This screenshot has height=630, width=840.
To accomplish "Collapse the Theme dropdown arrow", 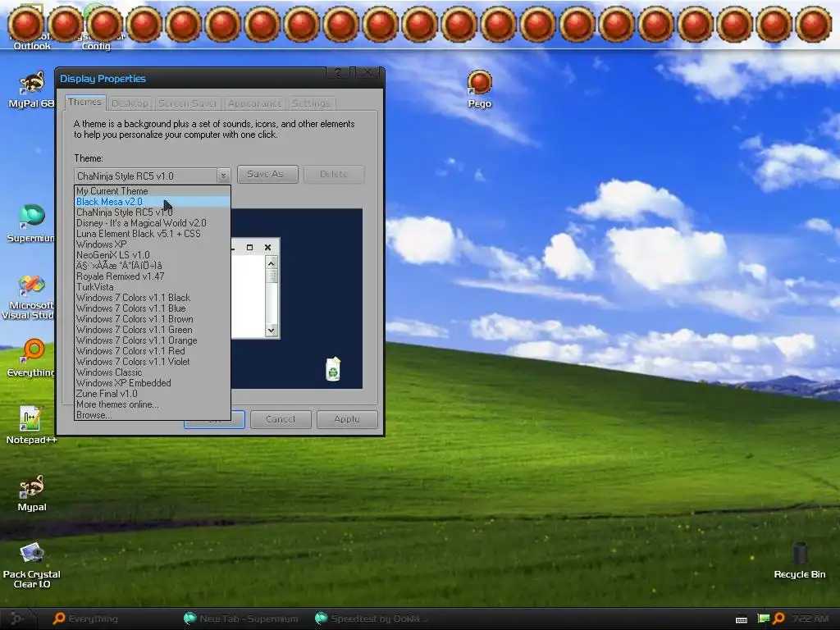I will pos(223,176).
